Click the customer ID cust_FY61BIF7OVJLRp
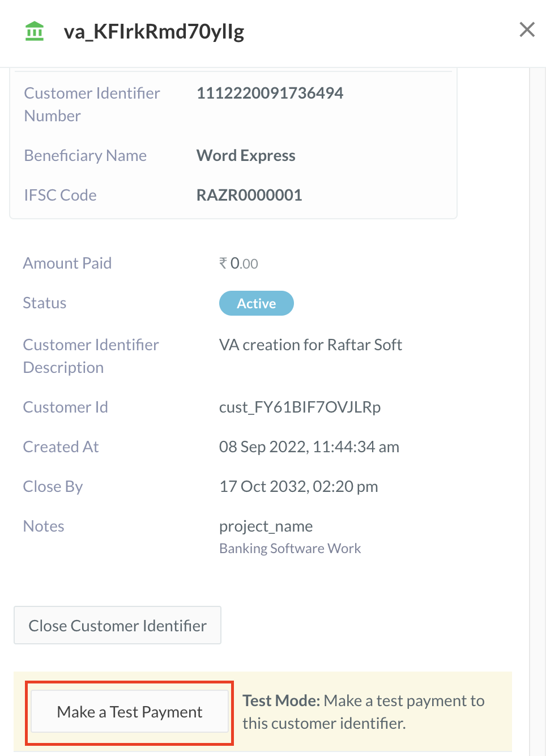This screenshot has height=756, width=546. pos(300,407)
